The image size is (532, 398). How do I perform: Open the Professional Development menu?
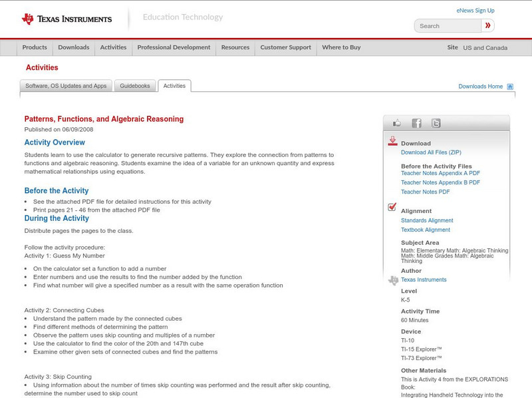point(174,47)
